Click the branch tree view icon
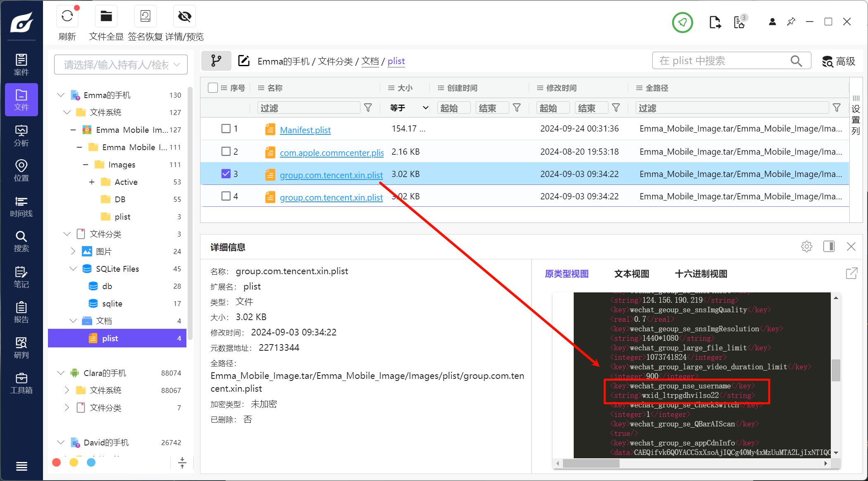Screen dimensions: 868x481 216,61
